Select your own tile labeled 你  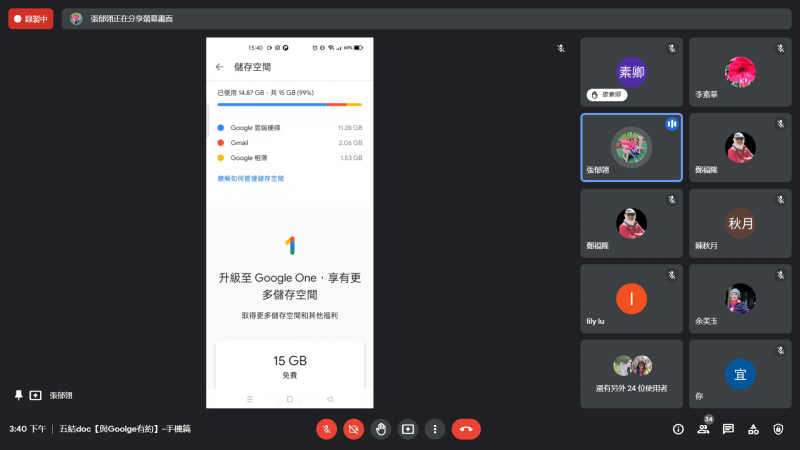740,374
